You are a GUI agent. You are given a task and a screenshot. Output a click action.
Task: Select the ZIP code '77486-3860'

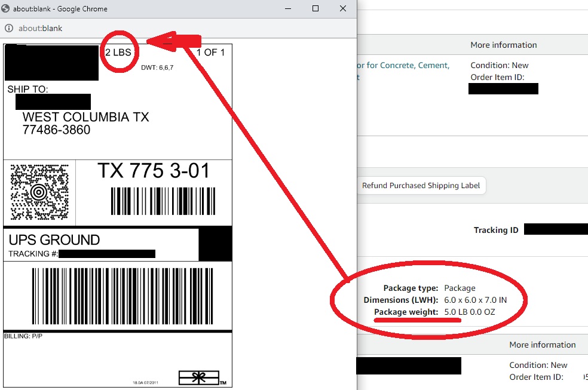(x=56, y=130)
